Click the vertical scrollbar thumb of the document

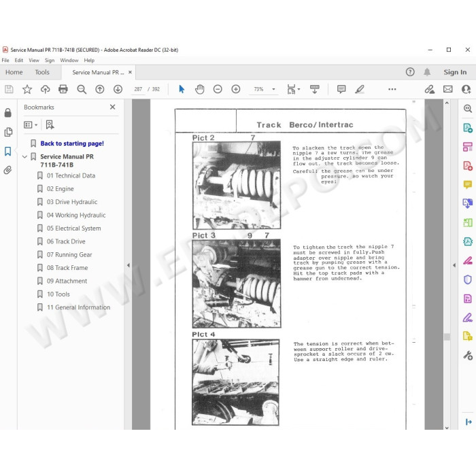click(x=447, y=337)
